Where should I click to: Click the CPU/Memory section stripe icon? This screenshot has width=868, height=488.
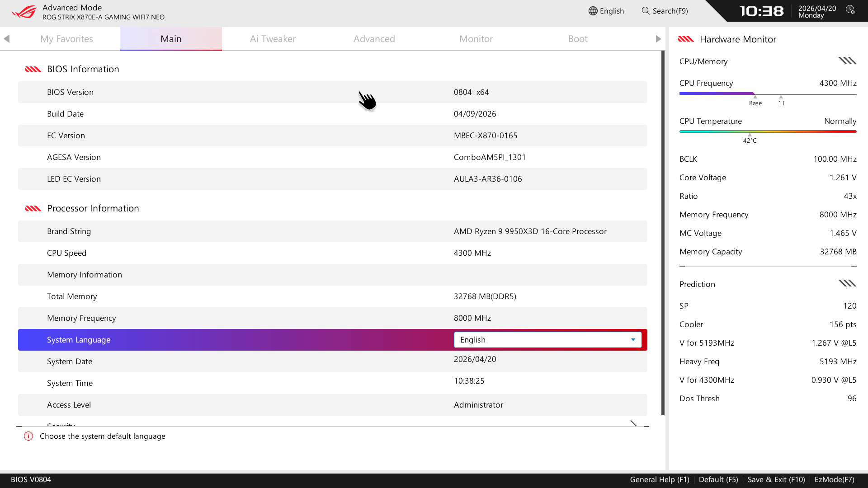pyautogui.click(x=847, y=61)
